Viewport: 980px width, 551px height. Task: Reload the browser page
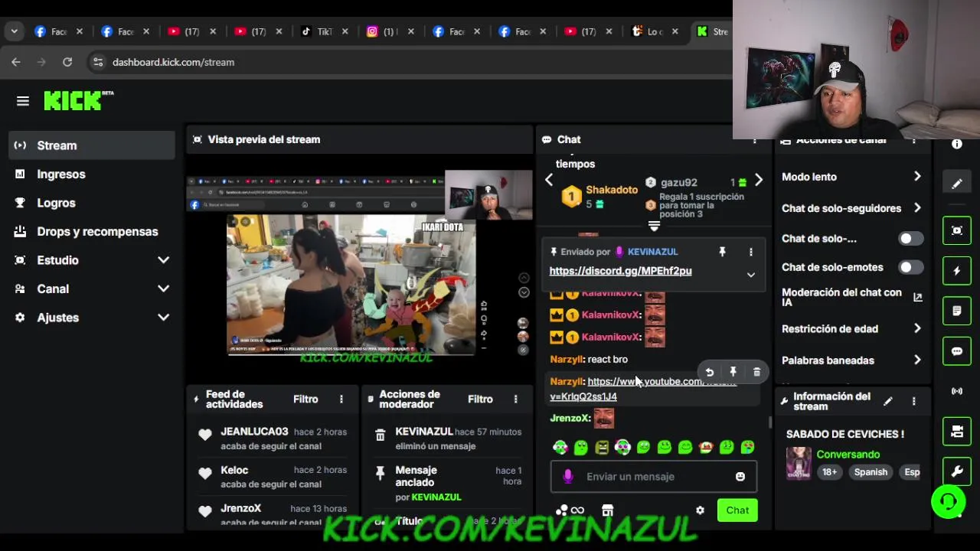[x=67, y=62]
